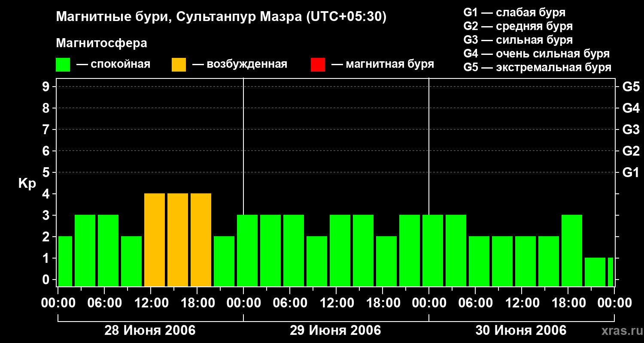Click the narrow first green bar at chart start
This screenshot has width=644, height=343.
pos(65,262)
